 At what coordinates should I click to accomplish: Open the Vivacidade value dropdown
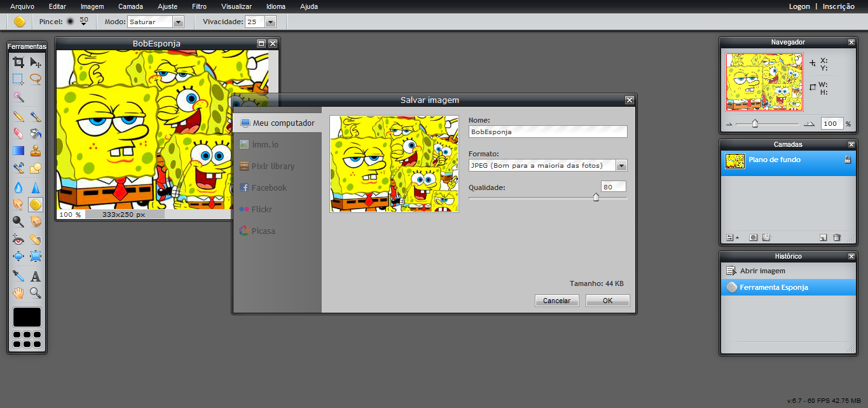tap(271, 22)
